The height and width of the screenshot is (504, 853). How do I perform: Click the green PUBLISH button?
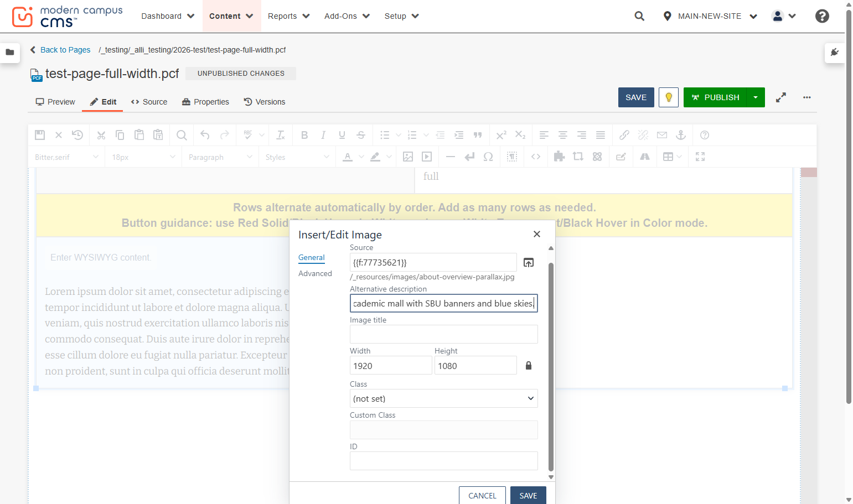(715, 97)
